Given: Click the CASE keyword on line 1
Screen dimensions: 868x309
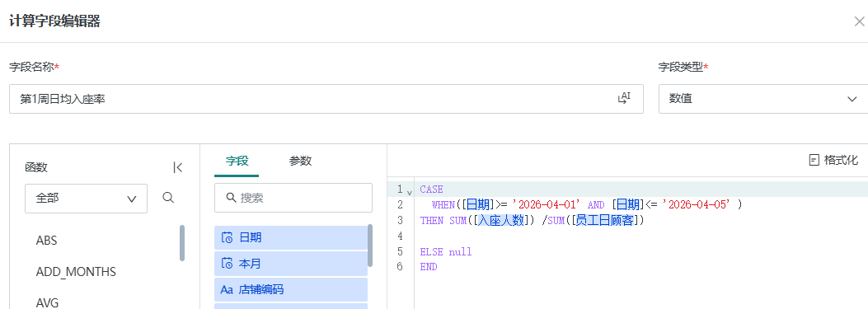Looking at the screenshot, I should pos(432,190).
